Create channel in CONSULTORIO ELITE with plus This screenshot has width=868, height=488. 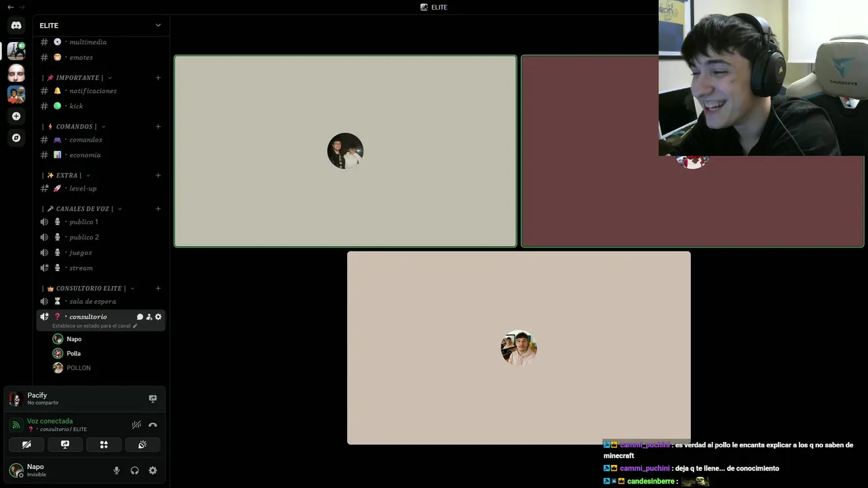point(158,289)
